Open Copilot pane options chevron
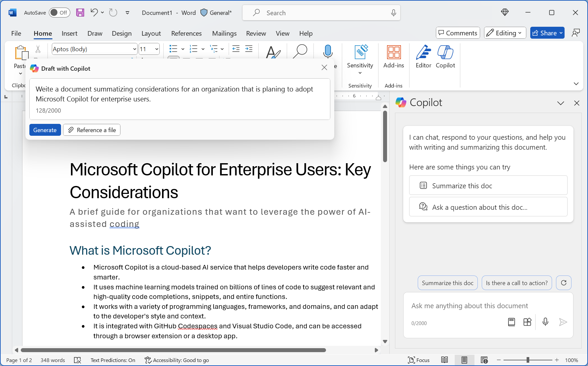588x366 pixels. point(561,103)
